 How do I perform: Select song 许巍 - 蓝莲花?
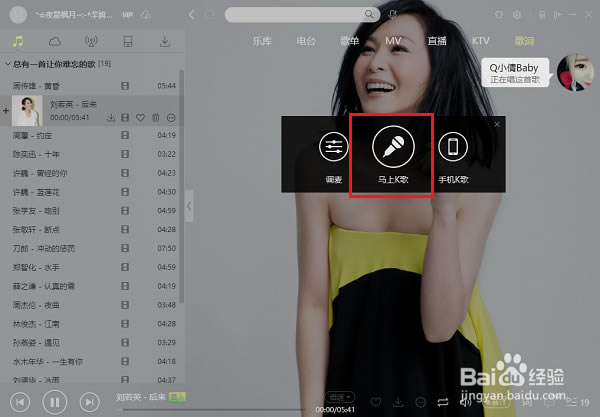(x=36, y=192)
